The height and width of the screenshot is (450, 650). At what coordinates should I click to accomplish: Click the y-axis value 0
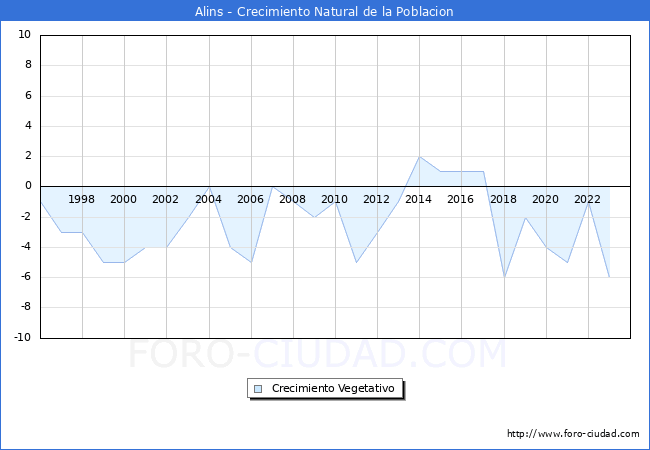pyautogui.click(x=28, y=186)
